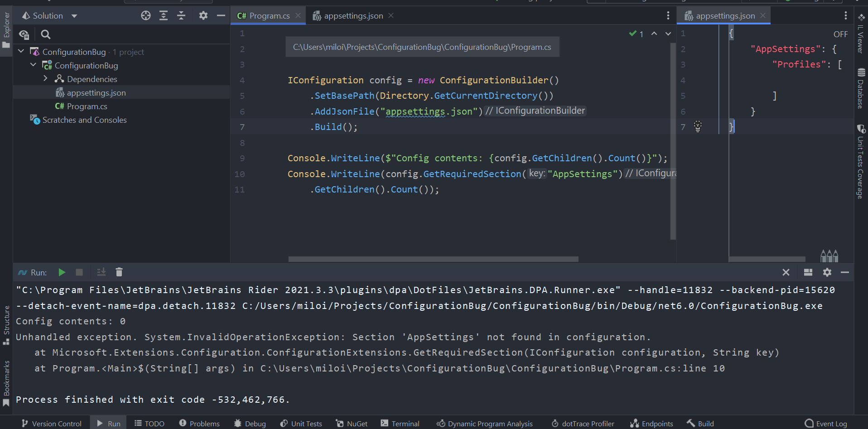Open the NuGet tool window
The image size is (868, 429).
click(x=352, y=423)
